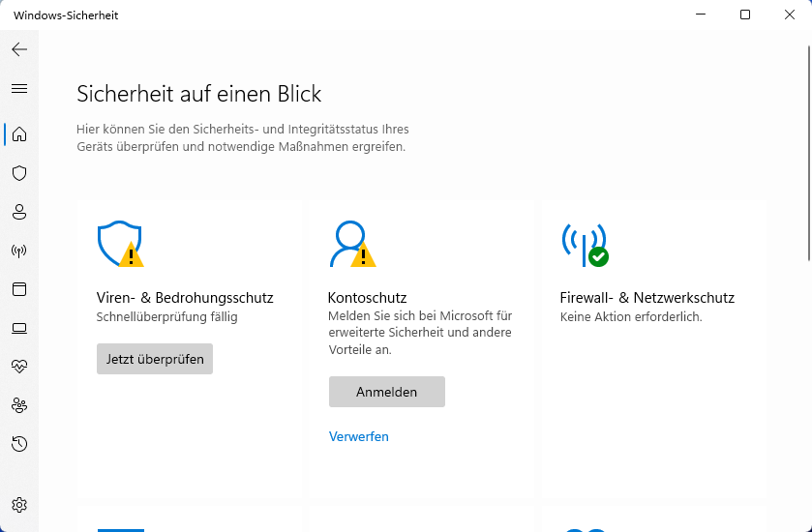Select the Kontoschutz tile heading

click(x=367, y=298)
